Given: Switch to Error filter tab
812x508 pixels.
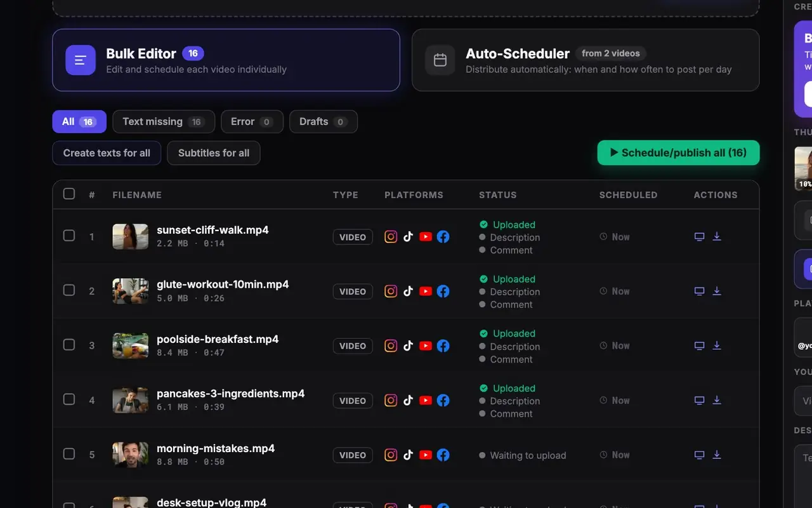Looking at the screenshot, I should 252,121.
